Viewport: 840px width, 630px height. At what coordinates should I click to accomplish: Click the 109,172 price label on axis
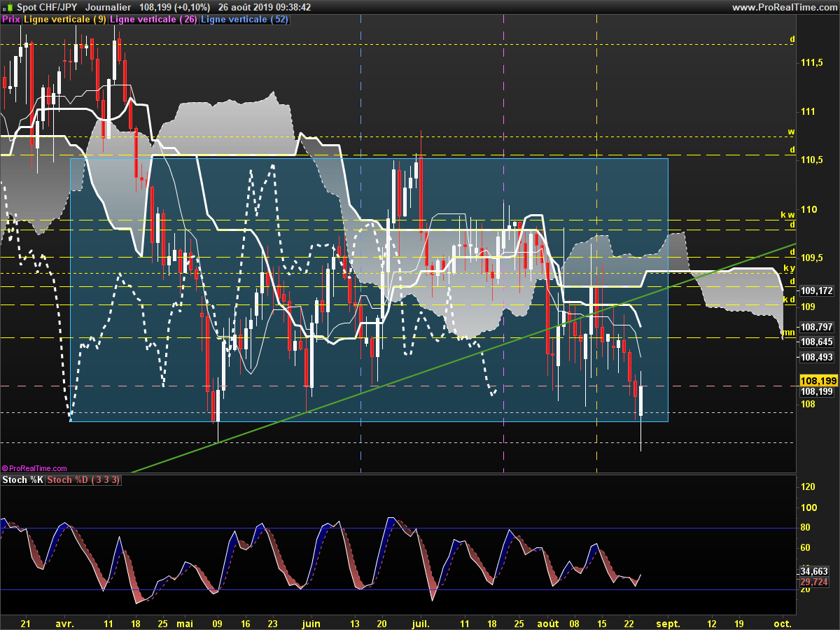point(816,290)
